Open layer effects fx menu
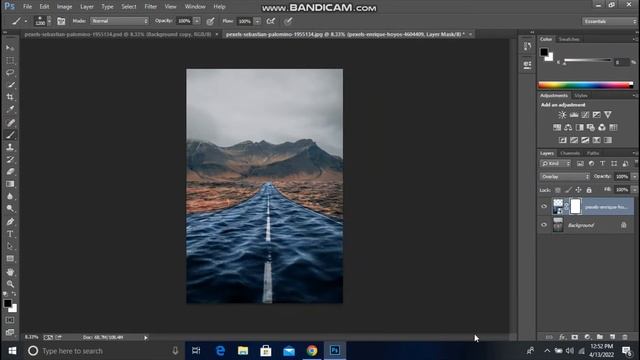640x360 pixels. tap(562, 337)
